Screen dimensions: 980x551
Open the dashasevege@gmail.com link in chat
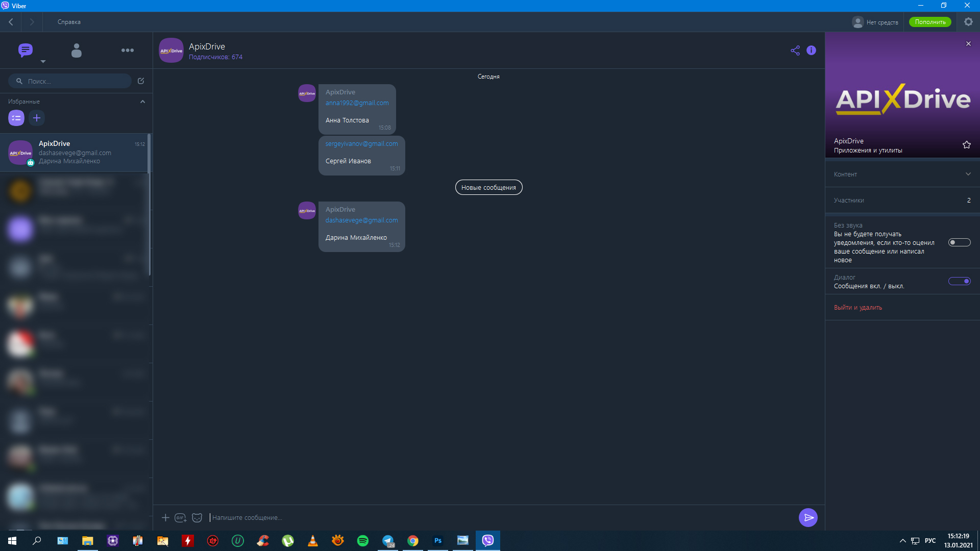click(361, 220)
